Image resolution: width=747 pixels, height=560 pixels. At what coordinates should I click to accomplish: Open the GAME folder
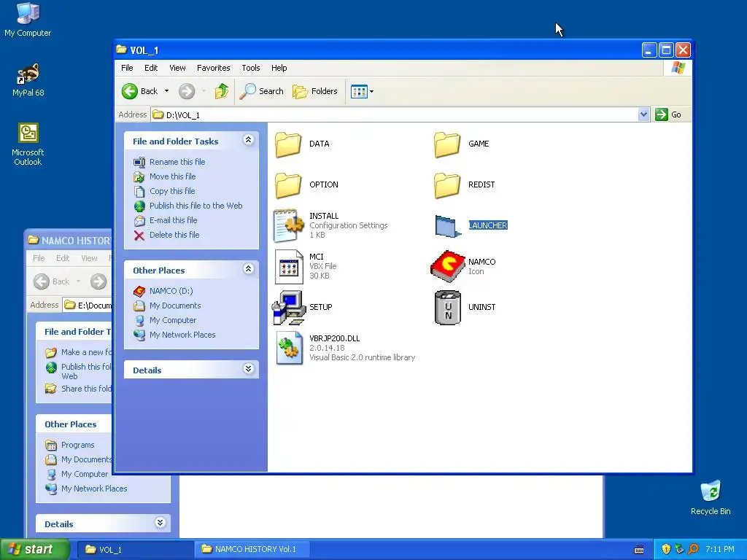[x=447, y=144]
